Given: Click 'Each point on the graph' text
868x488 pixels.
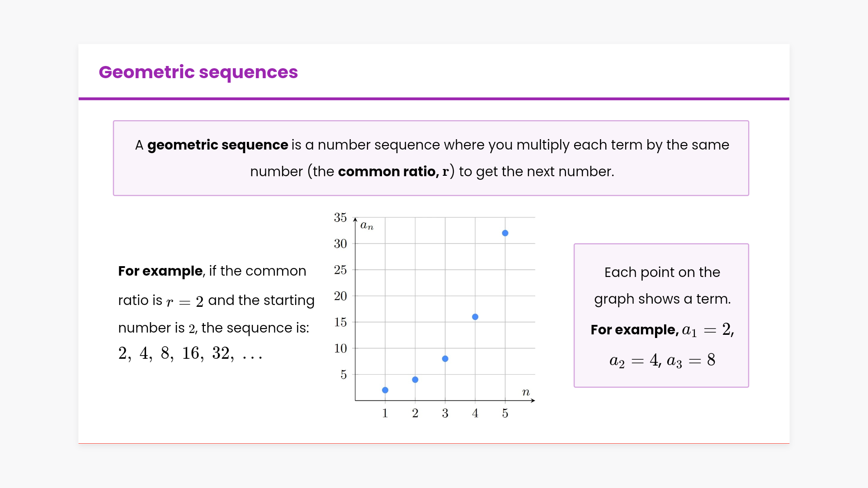Looking at the screenshot, I should (x=662, y=272).
